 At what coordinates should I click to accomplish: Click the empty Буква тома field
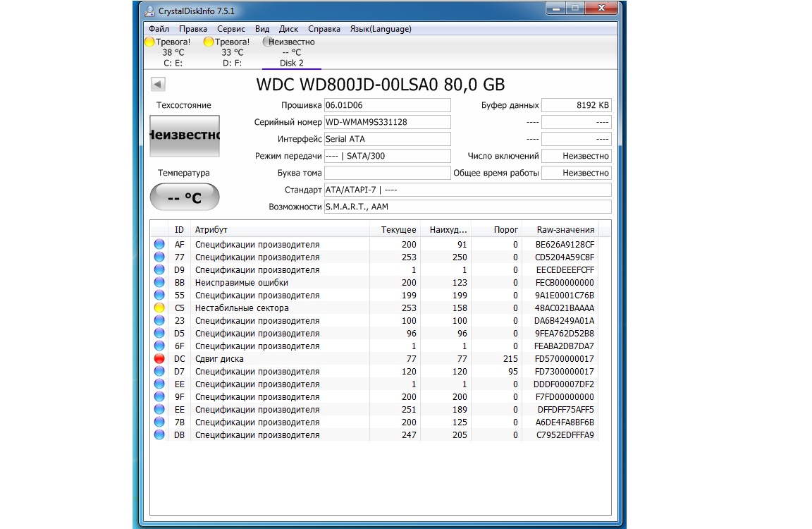(388, 173)
